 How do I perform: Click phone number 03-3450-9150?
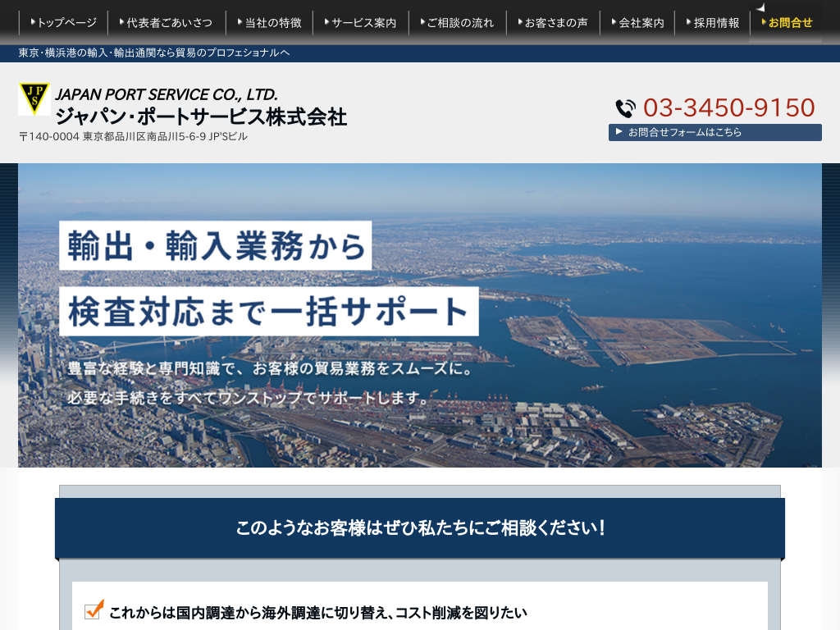[728, 108]
